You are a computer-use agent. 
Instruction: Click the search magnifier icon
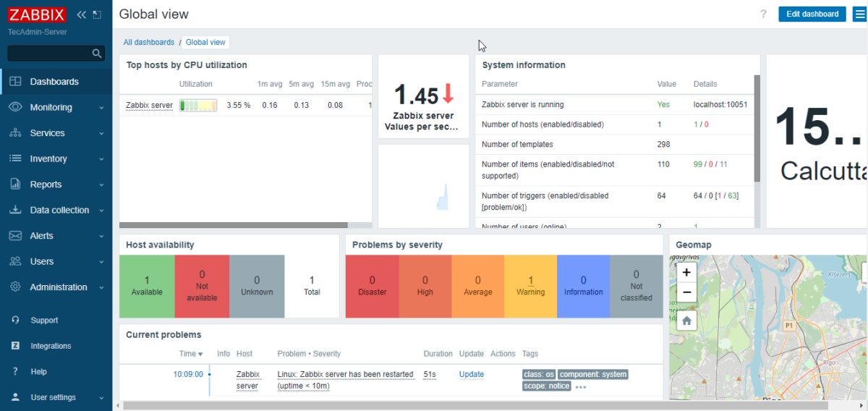tap(97, 54)
